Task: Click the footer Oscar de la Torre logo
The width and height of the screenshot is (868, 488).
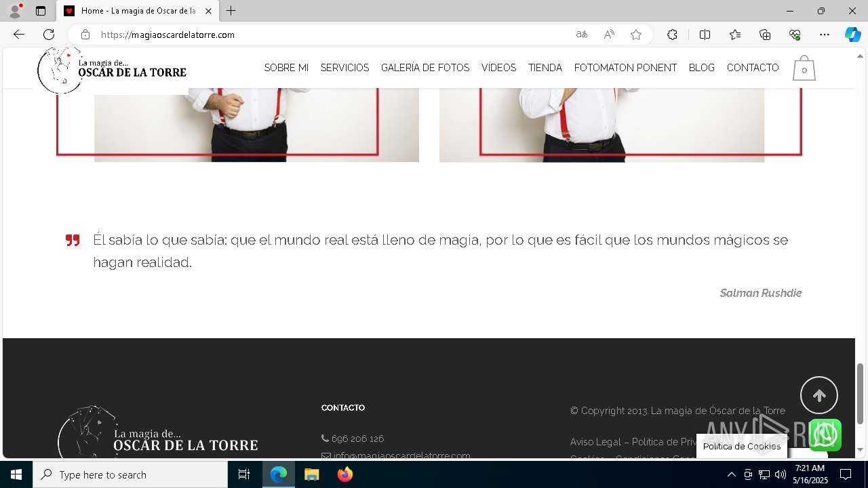Action: coord(157,432)
